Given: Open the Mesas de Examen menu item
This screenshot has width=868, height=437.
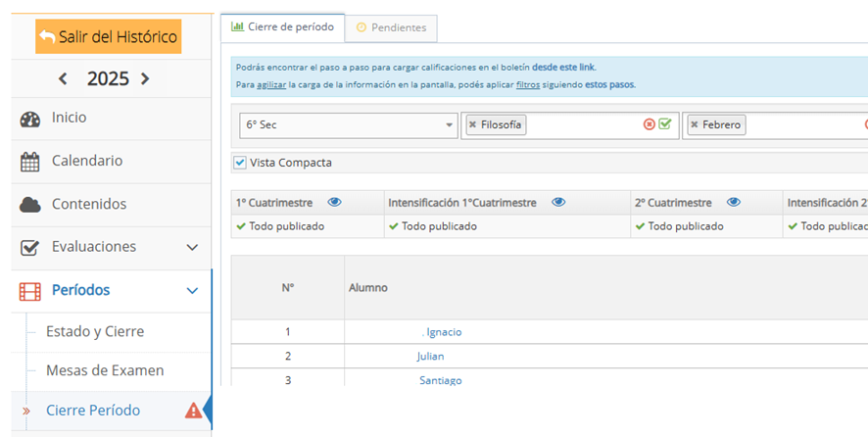Looking at the screenshot, I should point(105,371).
